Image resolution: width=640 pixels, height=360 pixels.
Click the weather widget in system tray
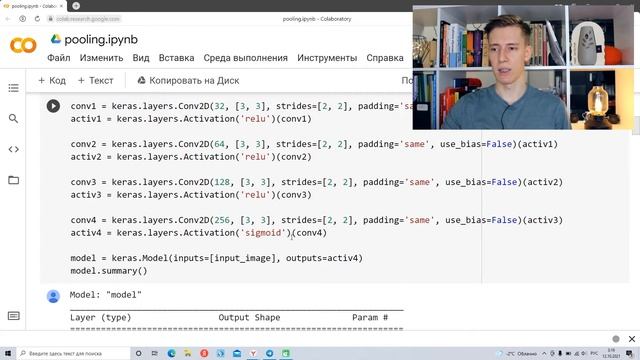point(517,353)
